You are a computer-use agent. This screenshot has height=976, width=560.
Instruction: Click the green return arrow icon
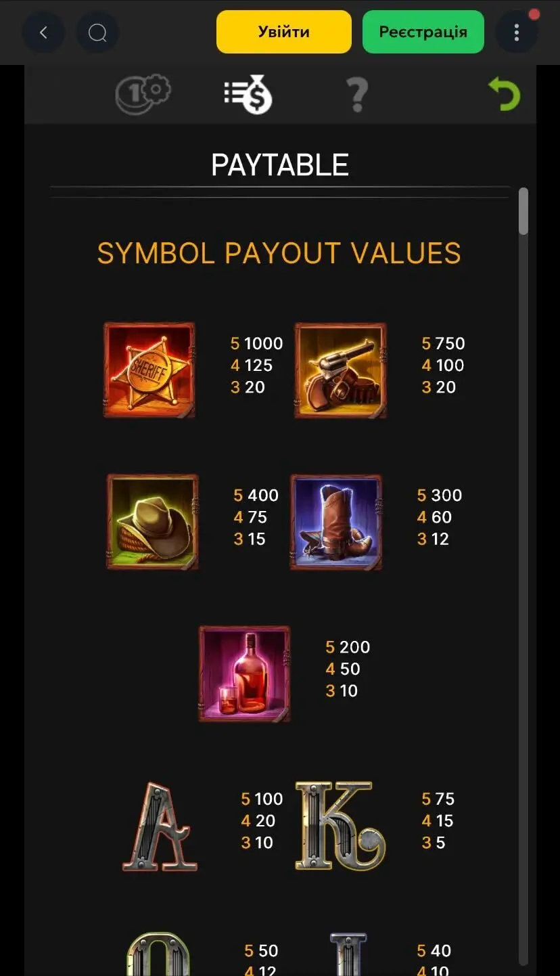[x=505, y=94]
